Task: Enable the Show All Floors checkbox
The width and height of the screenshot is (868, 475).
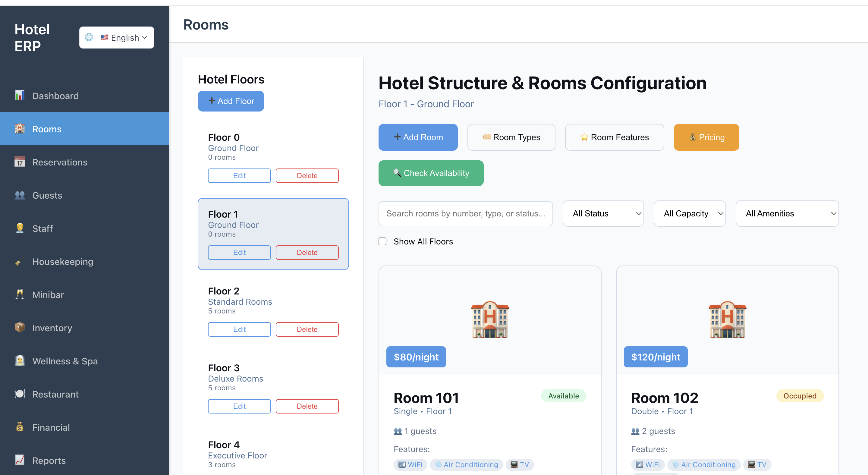Action: (x=382, y=241)
